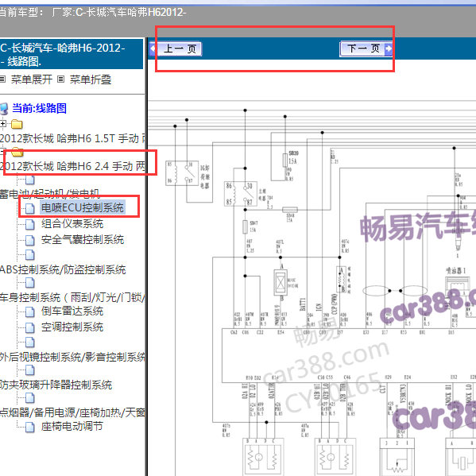Select 2012款长城 哈弗H6 2.4 手动 entry
Viewport: 476px width, 476px height.
click(x=72, y=166)
